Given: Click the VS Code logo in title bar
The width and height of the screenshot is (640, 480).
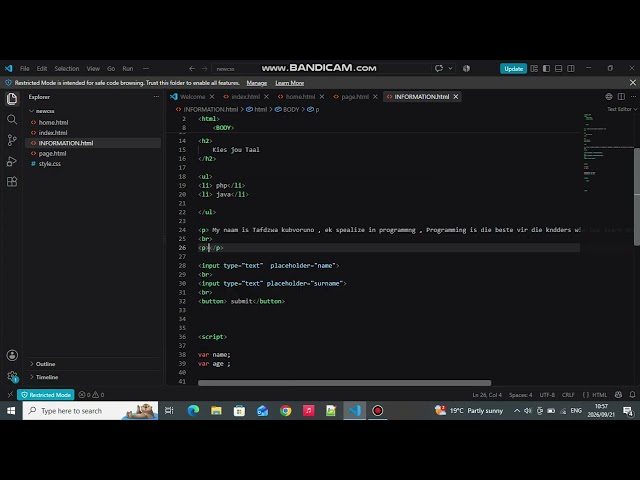Looking at the screenshot, I should click(9, 69).
